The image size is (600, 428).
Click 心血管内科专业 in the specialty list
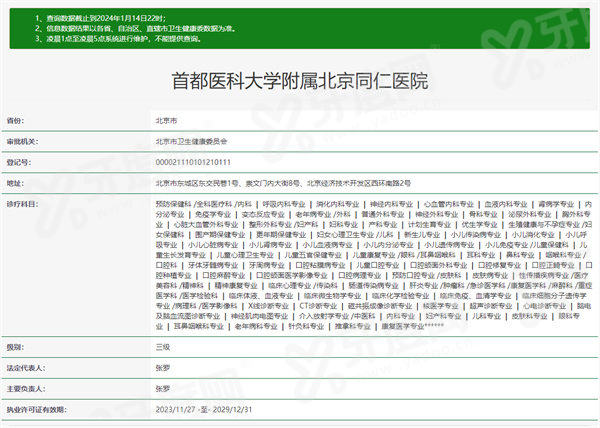(x=449, y=204)
